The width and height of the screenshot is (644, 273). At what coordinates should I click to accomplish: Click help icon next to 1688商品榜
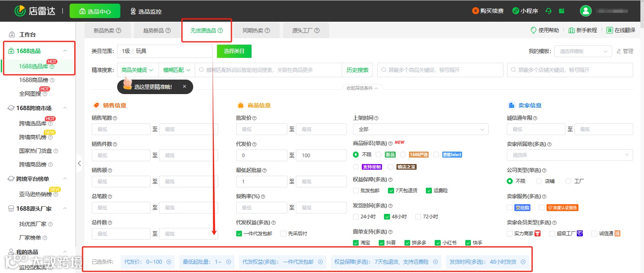coord(52,80)
